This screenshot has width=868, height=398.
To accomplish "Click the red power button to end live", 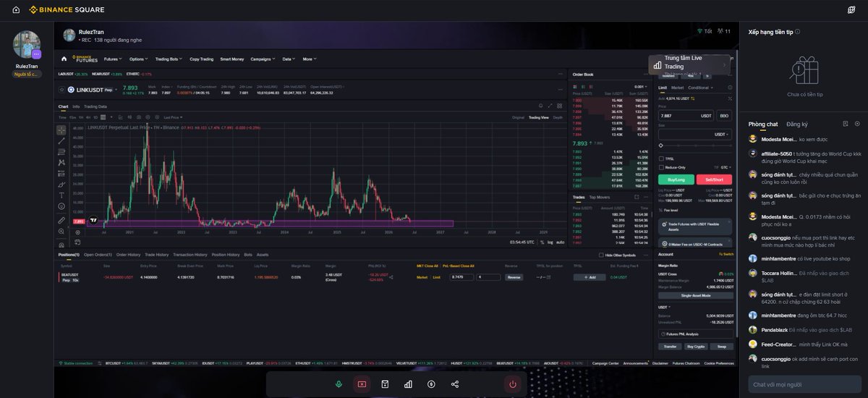I will 513,384.
